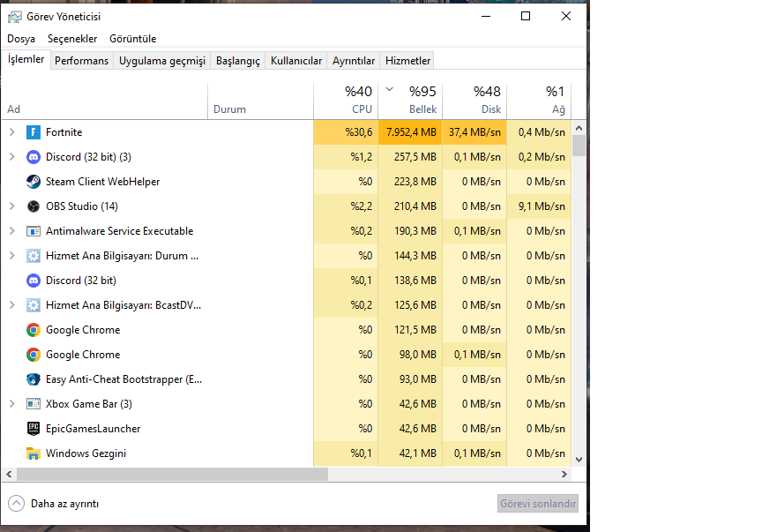Open the Görüntüle menu
The width and height of the screenshot is (762, 532).
pyautogui.click(x=132, y=39)
